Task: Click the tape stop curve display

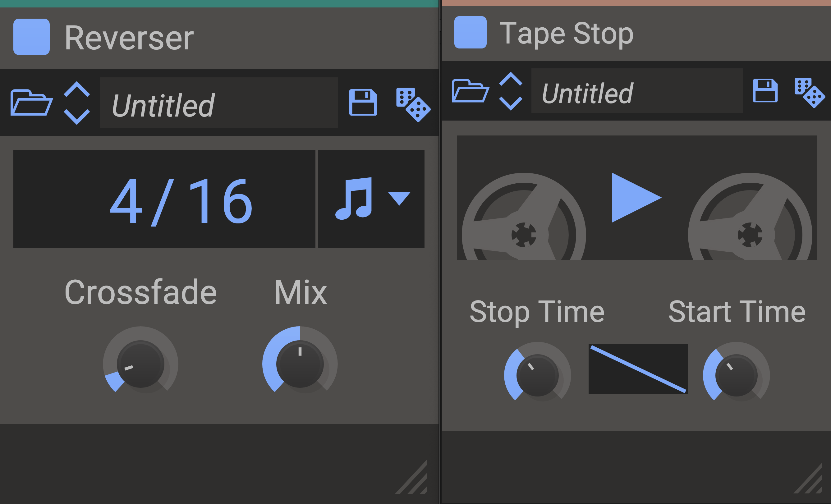Action: click(x=638, y=369)
